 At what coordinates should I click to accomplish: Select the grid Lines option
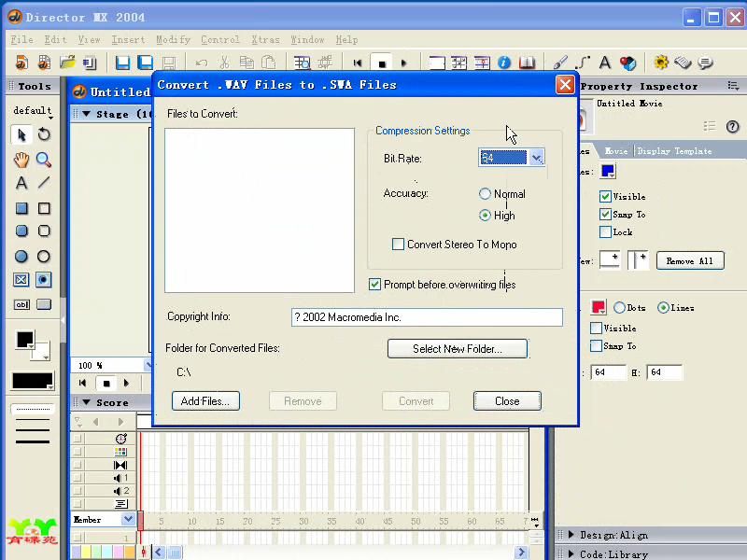click(663, 308)
